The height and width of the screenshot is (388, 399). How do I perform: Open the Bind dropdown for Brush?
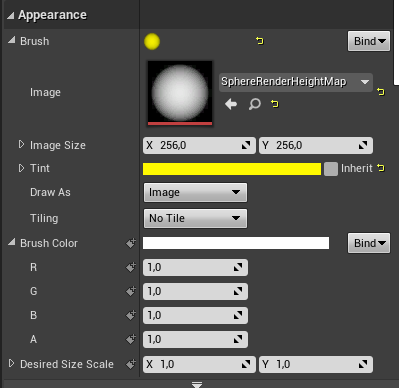(369, 41)
